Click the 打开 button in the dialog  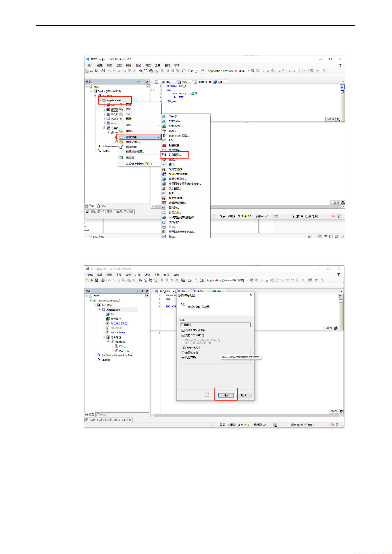pos(226,395)
